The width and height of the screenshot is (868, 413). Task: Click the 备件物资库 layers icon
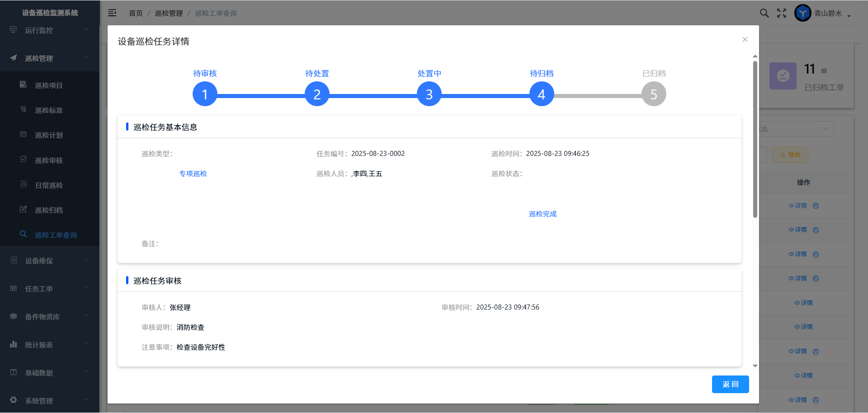[14, 316]
